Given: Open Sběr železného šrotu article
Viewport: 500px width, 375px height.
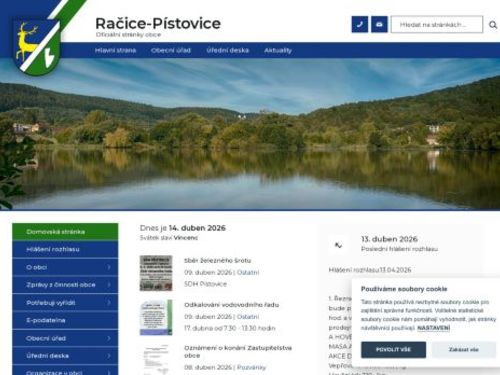Looking at the screenshot, I should [217, 260].
